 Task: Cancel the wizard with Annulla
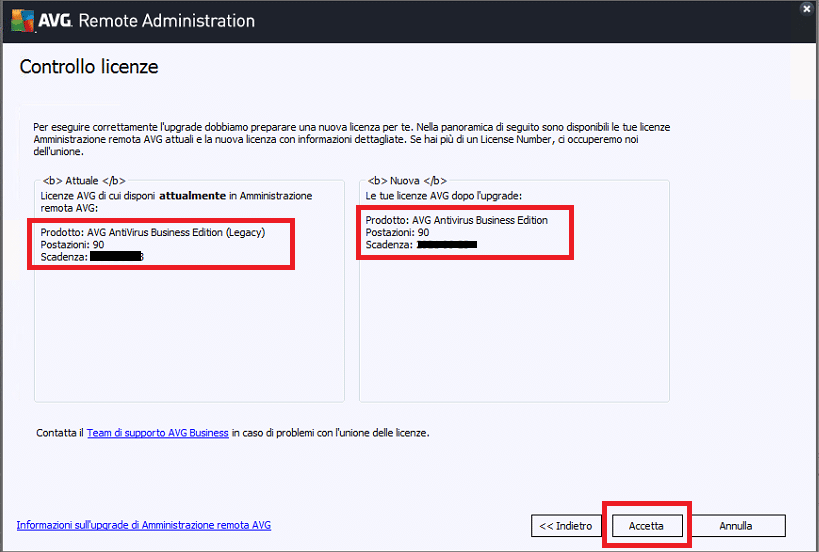pos(735,525)
